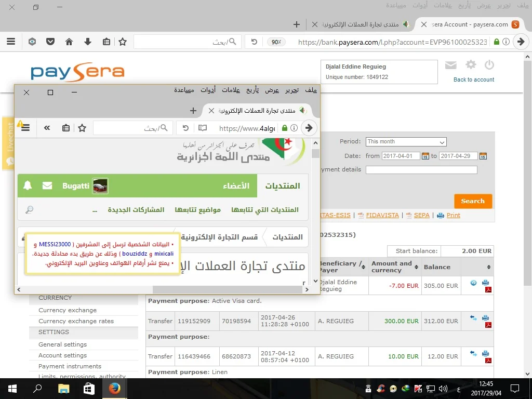
Task: Expand the forum nav '...' overflow menu
Action: click(95, 210)
